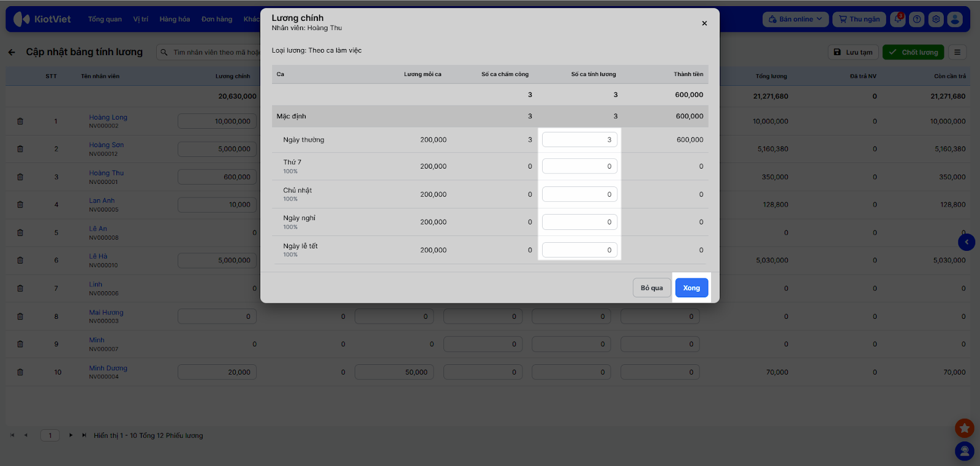
Task: Open the help question mark icon
Action: click(x=917, y=19)
